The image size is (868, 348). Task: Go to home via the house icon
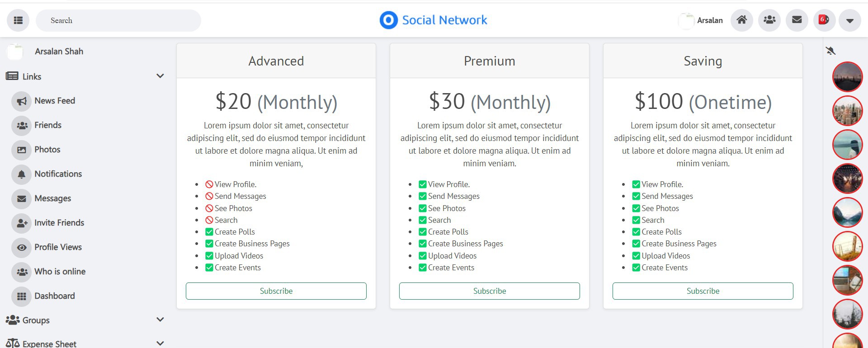pos(741,20)
